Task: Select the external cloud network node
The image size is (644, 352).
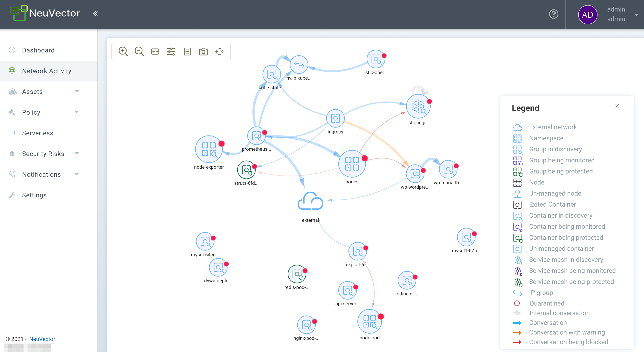Action: (310, 201)
